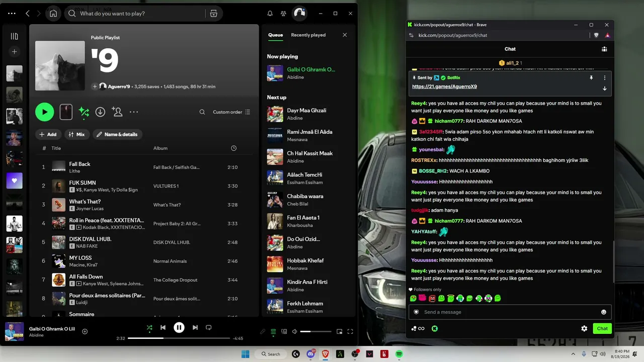This screenshot has height=362, width=644.
Task: Skip to the previous track
Action: coord(163,327)
